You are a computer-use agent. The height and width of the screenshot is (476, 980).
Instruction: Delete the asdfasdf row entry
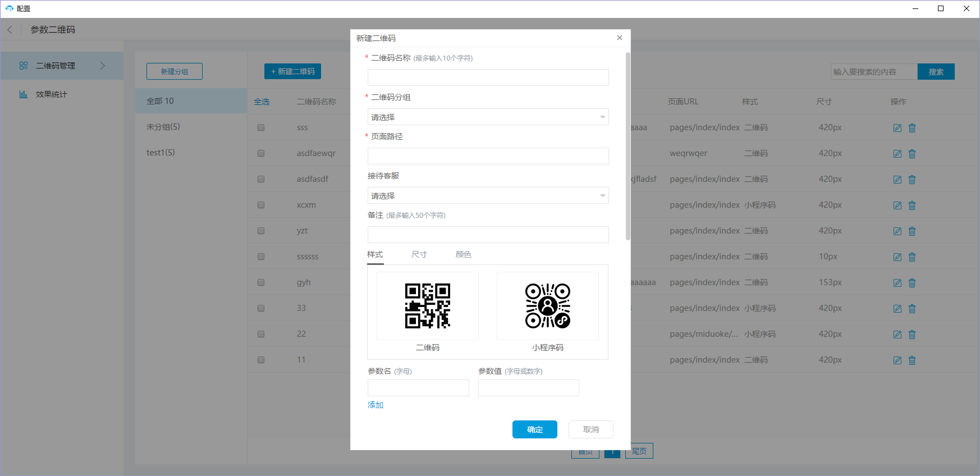pyautogui.click(x=912, y=180)
